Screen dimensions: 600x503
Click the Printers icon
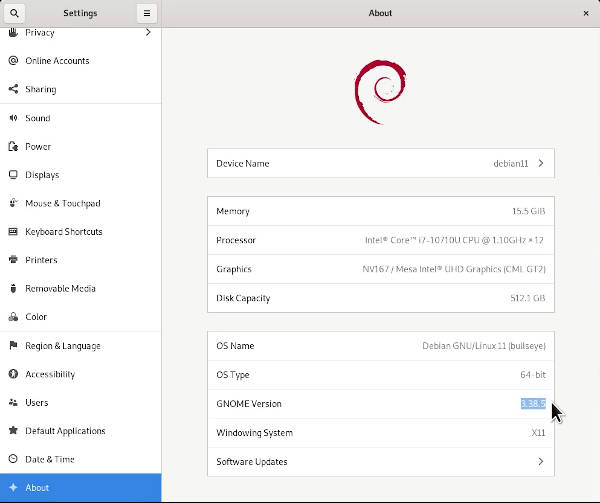(x=13, y=260)
